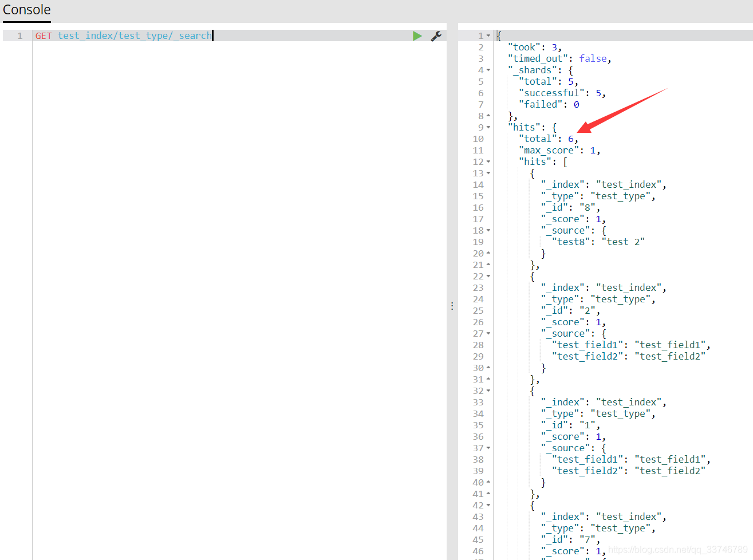The height and width of the screenshot is (560, 753).
Task: Click the "_id": "1" line
Action: coord(570,425)
